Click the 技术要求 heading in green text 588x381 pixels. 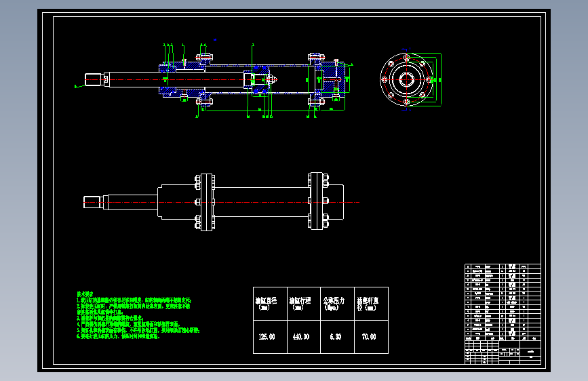click(85, 294)
